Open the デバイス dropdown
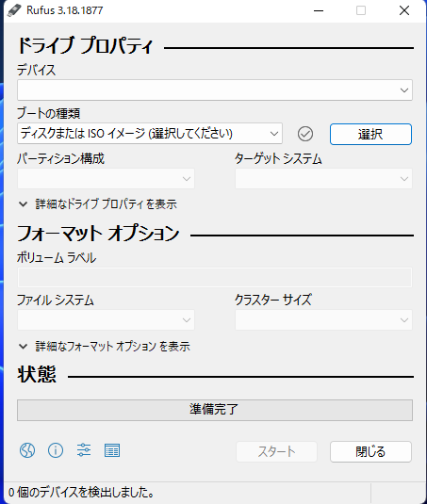427x504 pixels. pyautogui.click(x=215, y=90)
